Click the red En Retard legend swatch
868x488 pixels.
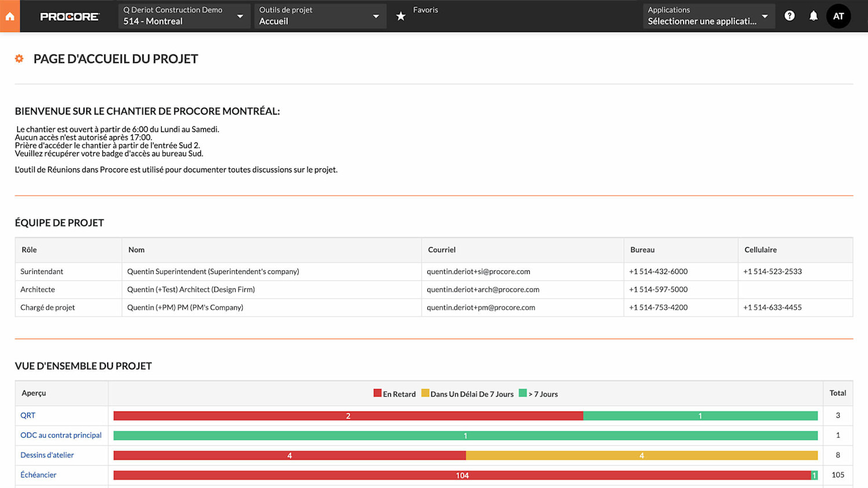378,393
